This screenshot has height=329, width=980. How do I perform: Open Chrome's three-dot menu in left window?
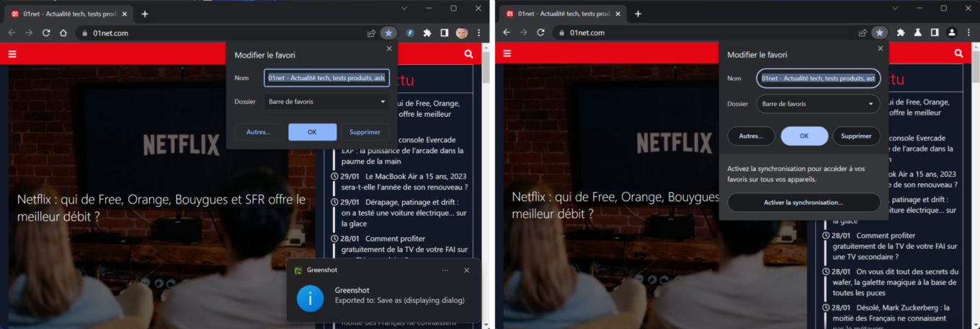point(478,32)
